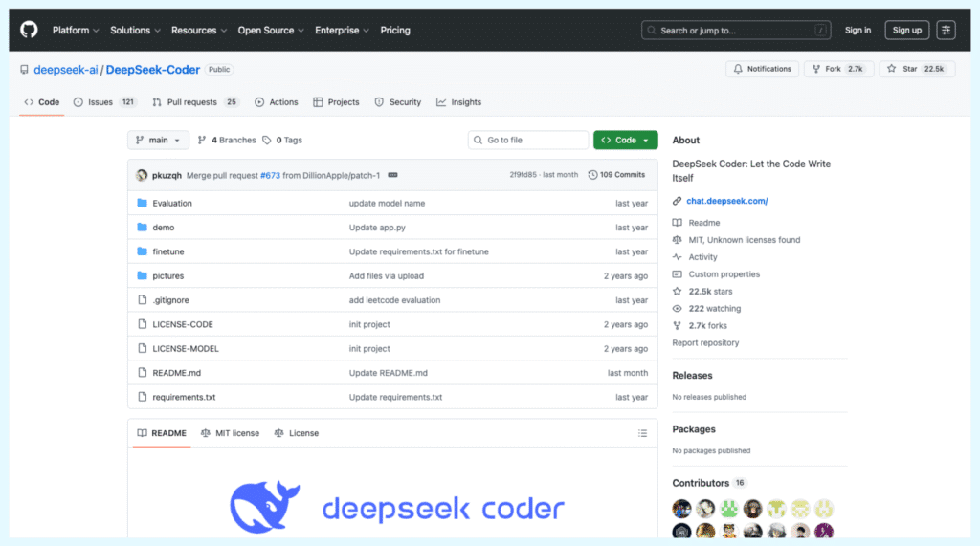Focus the Go to file search field
This screenshot has height=546, width=980.
[527, 140]
